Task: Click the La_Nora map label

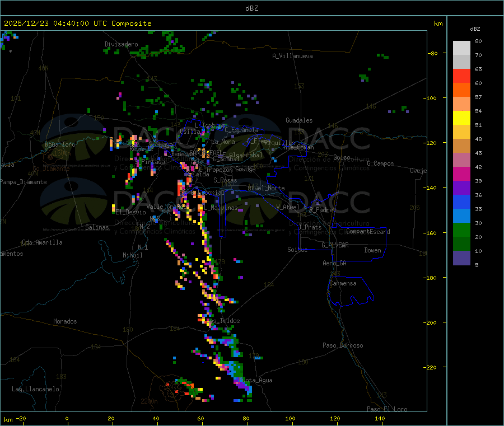Action: point(223,142)
